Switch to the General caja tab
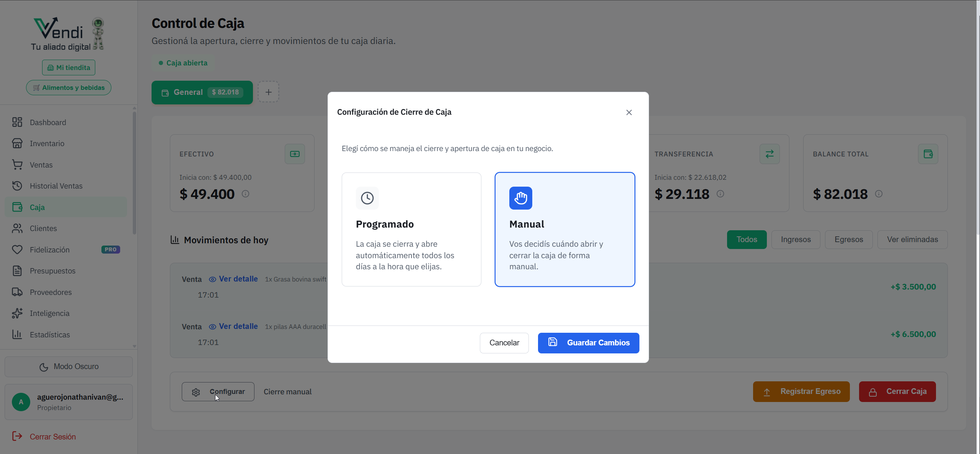 click(202, 92)
